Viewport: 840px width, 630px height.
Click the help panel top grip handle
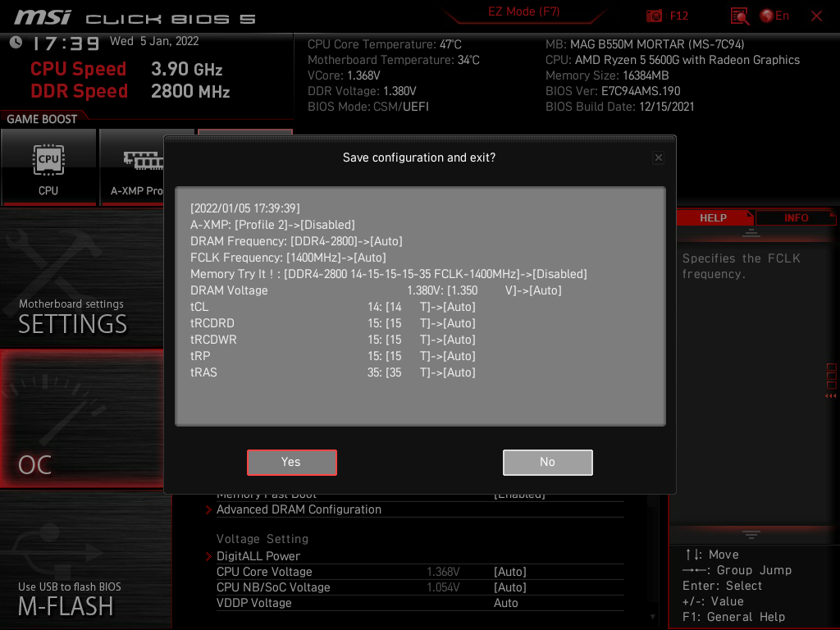pyautogui.click(x=751, y=232)
